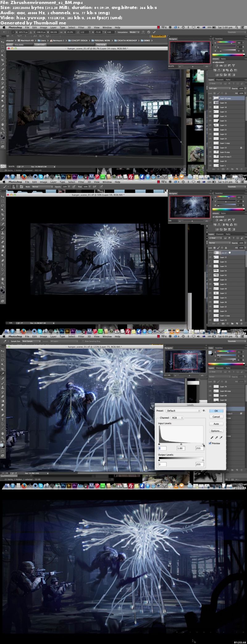Screen dimensions: 247x644
Task: Open Adobe Bridge from the dock in the 6:09 pm frame
Action: 69,485
